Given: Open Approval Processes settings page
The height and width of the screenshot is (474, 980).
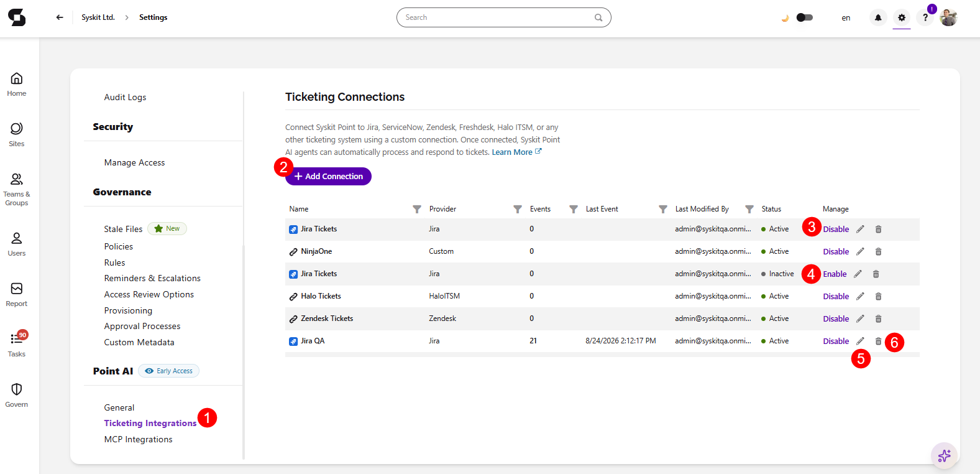Looking at the screenshot, I should pyautogui.click(x=142, y=326).
